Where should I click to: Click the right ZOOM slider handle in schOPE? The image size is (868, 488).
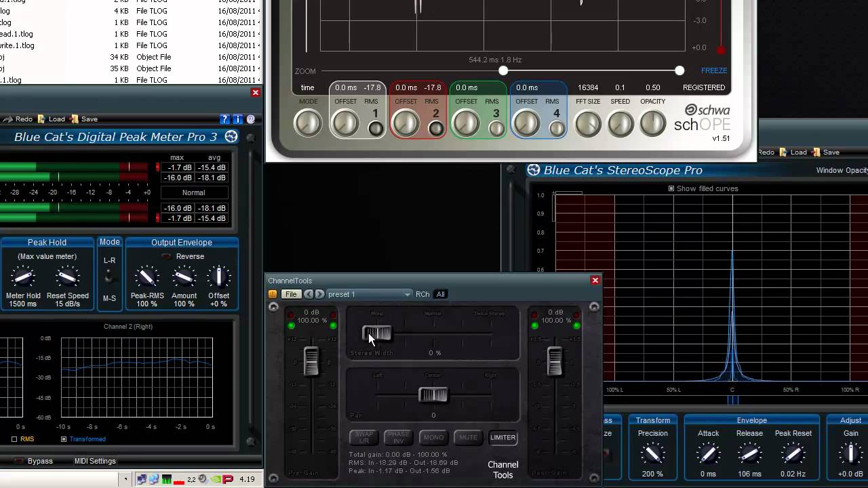679,70
